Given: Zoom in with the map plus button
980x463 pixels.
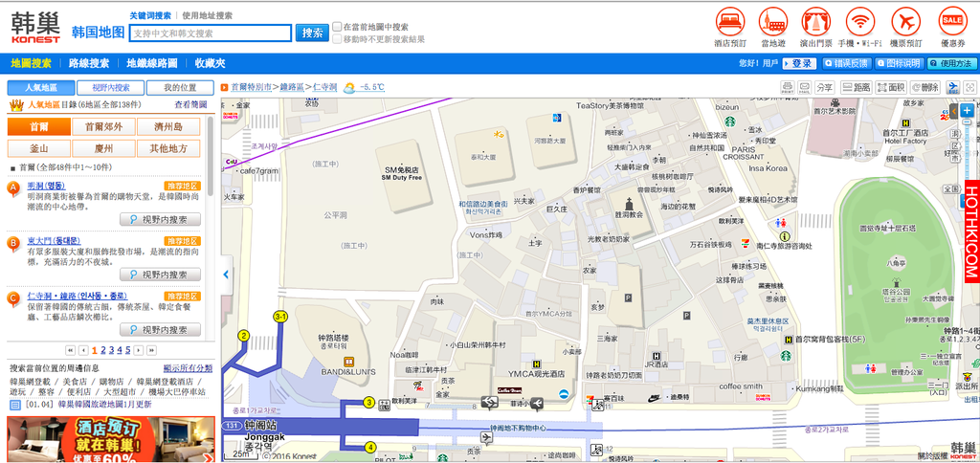Looking at the screenshot, I should click(968, 111).
